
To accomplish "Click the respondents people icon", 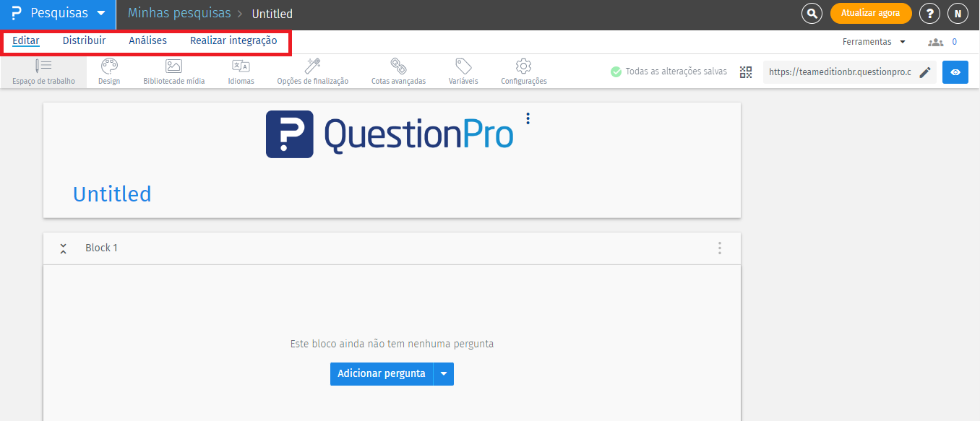I will [936, 42].
